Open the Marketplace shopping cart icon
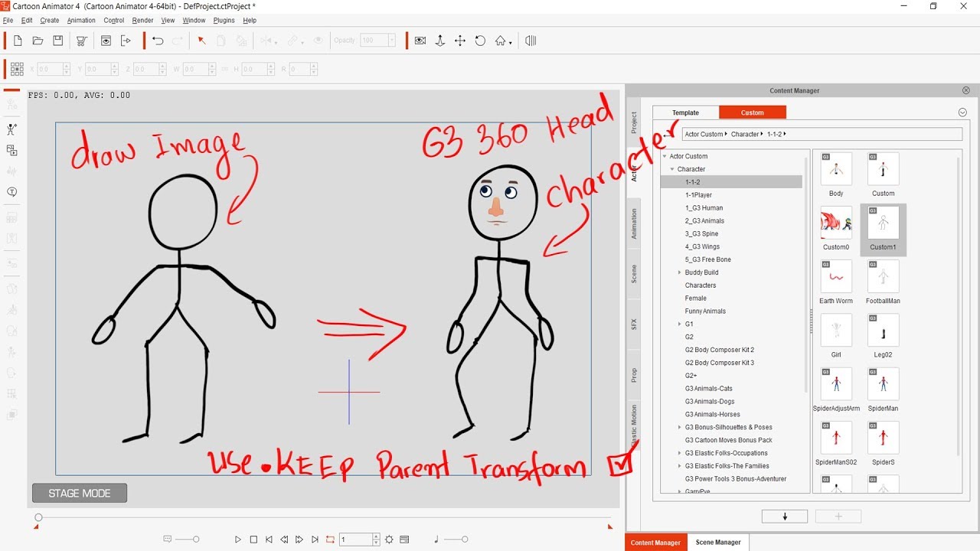 pyautogui.click(x=81, y=41)
